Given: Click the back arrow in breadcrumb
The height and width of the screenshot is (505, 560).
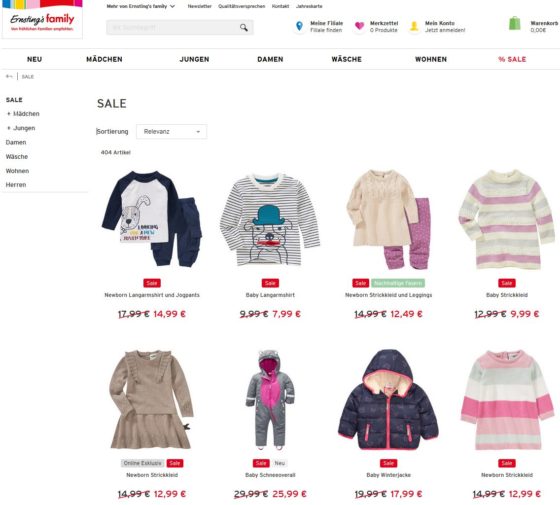Looking at the screenshot, I should [x=9, y=76].
